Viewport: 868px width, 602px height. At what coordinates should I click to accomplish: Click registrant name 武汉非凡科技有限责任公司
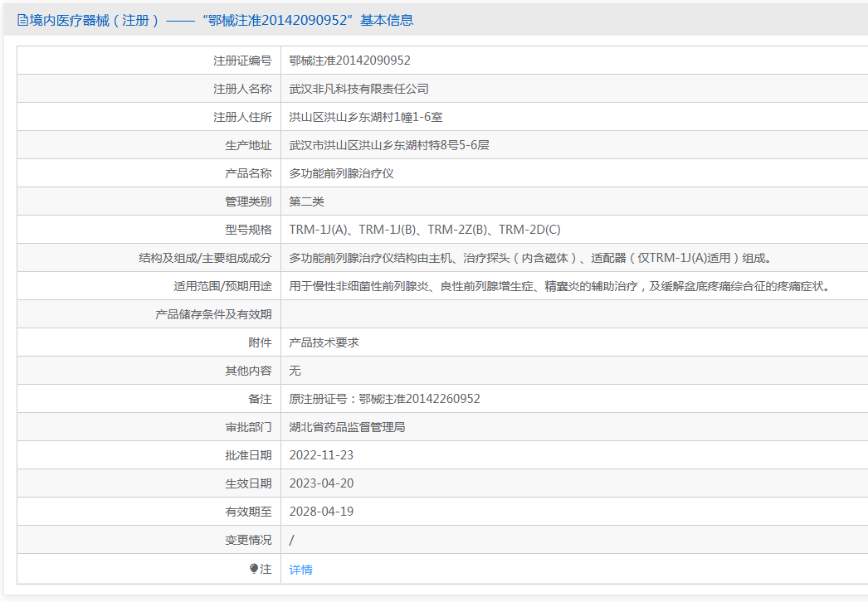pos(358,89)
